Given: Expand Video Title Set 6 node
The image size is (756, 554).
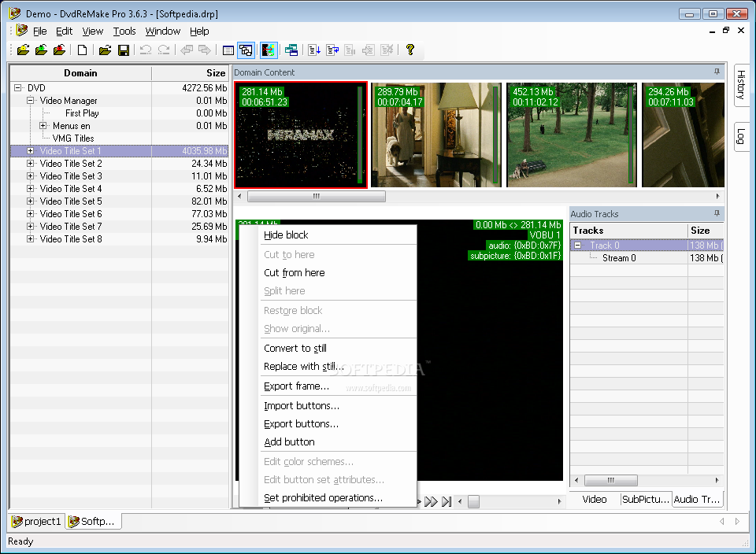Looking at the screenshot, I should point(31,213).
